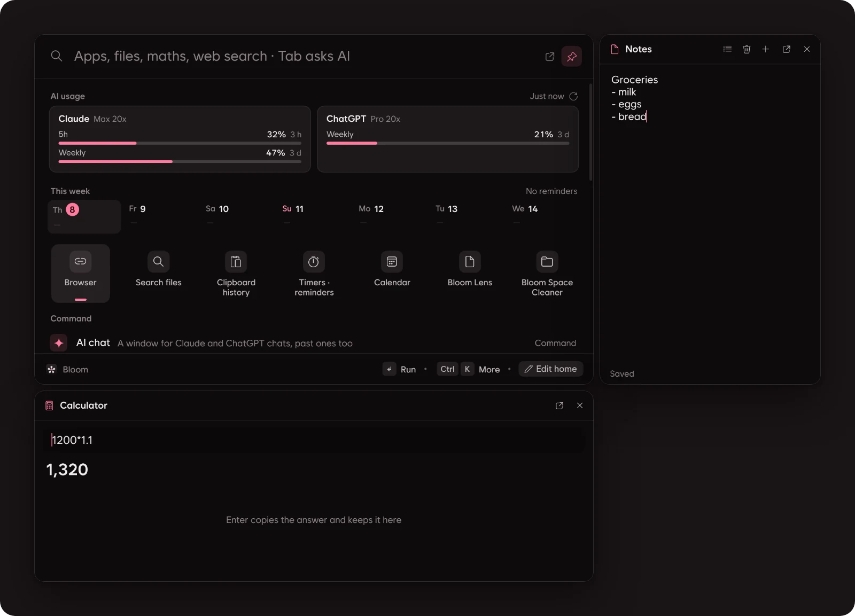Refresh AI usage stats
The image size is (855, 616).
click(573, 96)
